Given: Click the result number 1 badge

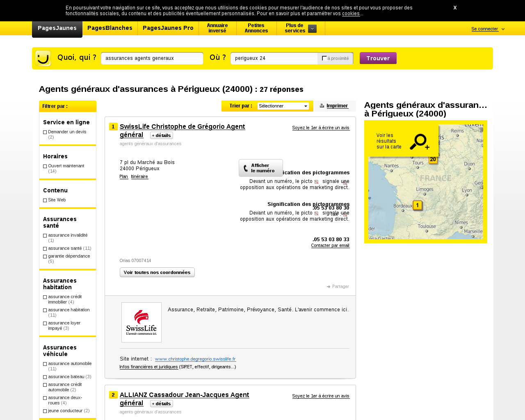Looking at the screenshot, I should click(113, 127).
